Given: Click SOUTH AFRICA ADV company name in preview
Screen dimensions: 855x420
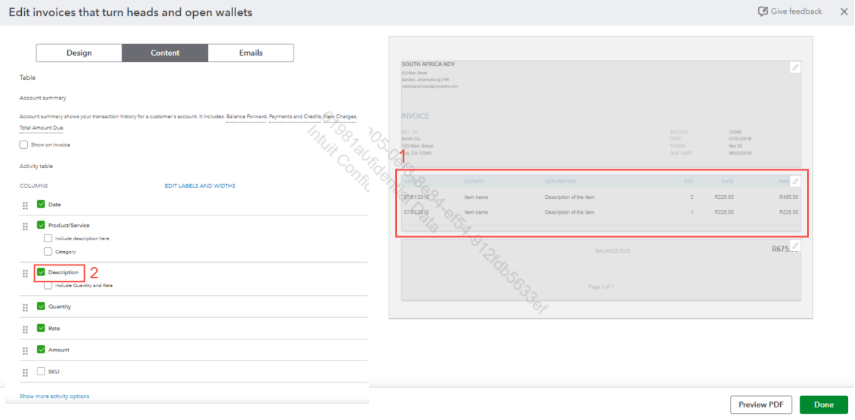Looking at the screenshot, I should point(428,64).
